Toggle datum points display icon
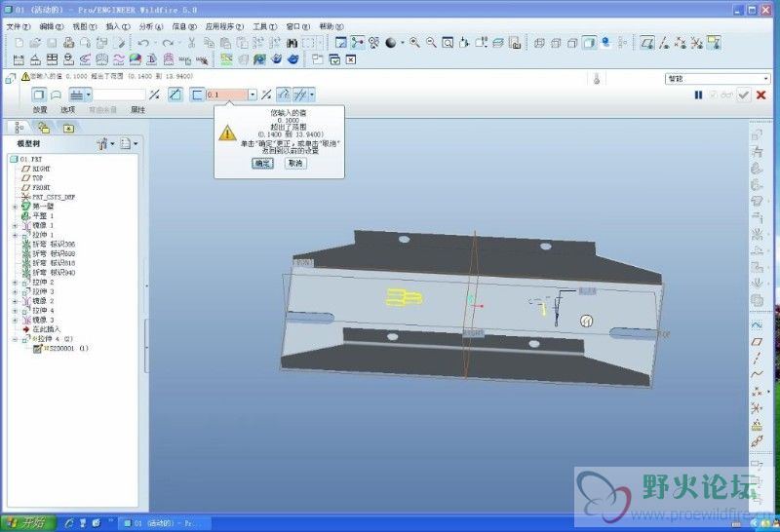This screenshot has height=532, width=780. pyautogui.click(x=681, y=43)
